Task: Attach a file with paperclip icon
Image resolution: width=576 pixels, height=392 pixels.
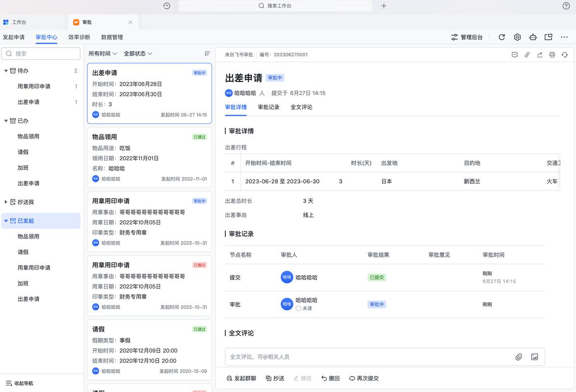Action: (x=519, y=357)
